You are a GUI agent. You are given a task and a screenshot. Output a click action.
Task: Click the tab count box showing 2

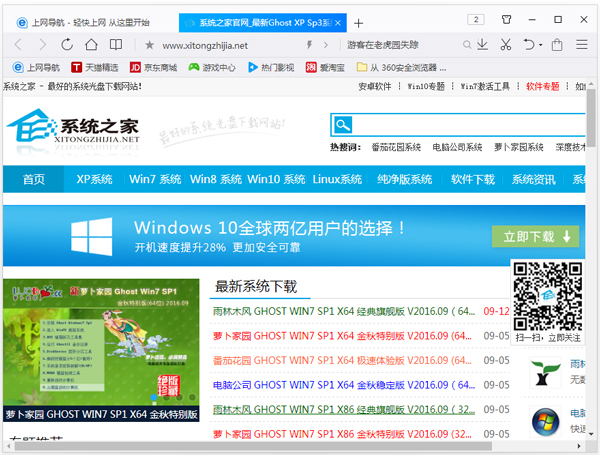pos(476,20)
